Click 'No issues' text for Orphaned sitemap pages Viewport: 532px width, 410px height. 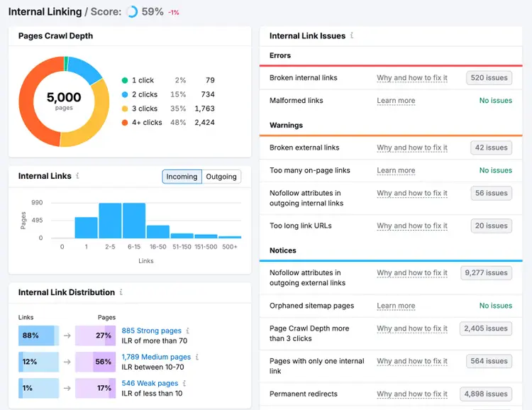495,306
